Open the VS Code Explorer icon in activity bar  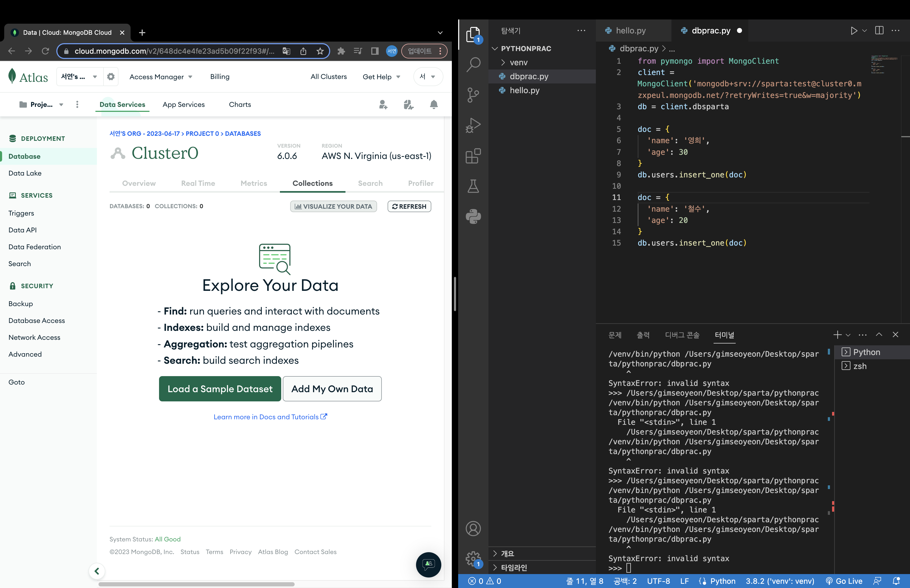coord(473,35)
